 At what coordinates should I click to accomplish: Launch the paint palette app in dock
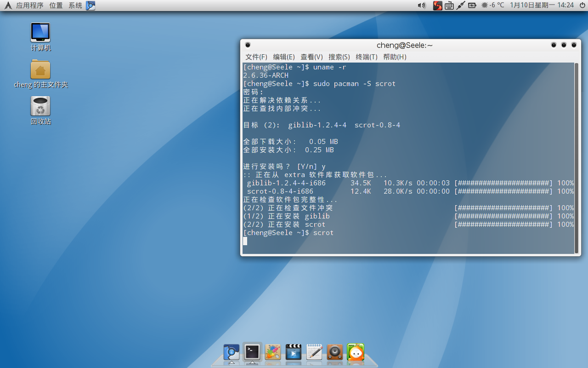(273, 352)
